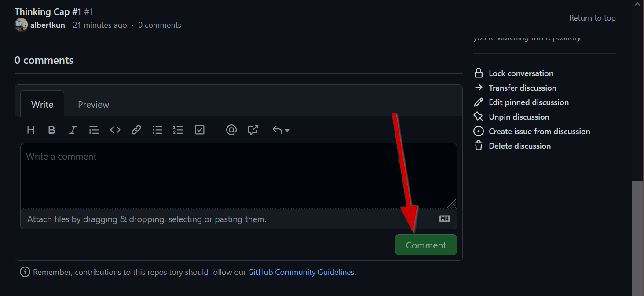Insert code formatting
This screenshot has height=296, width=644.
pyautogui.click(x=115, y=130)
